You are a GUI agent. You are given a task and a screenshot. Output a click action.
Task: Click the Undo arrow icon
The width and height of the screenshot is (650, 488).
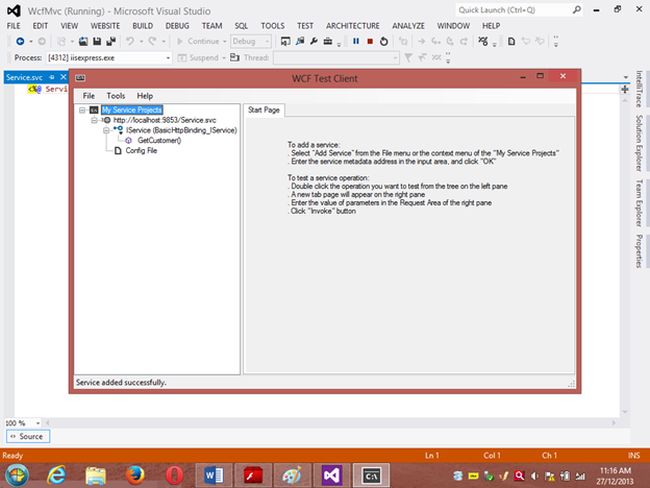click(130, 41)
